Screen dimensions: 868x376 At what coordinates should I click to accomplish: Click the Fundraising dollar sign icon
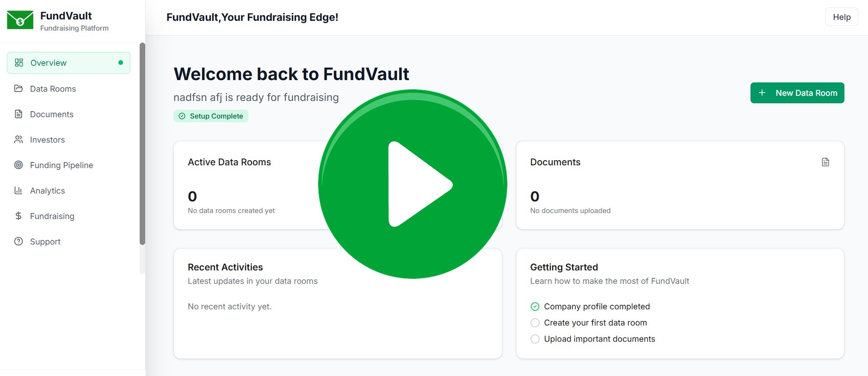click(x=18, y=216)
